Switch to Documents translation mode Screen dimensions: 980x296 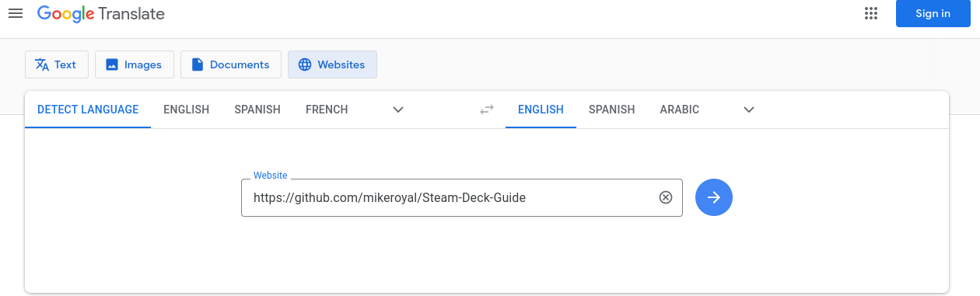pyautogui.click(x=231, y=64)
